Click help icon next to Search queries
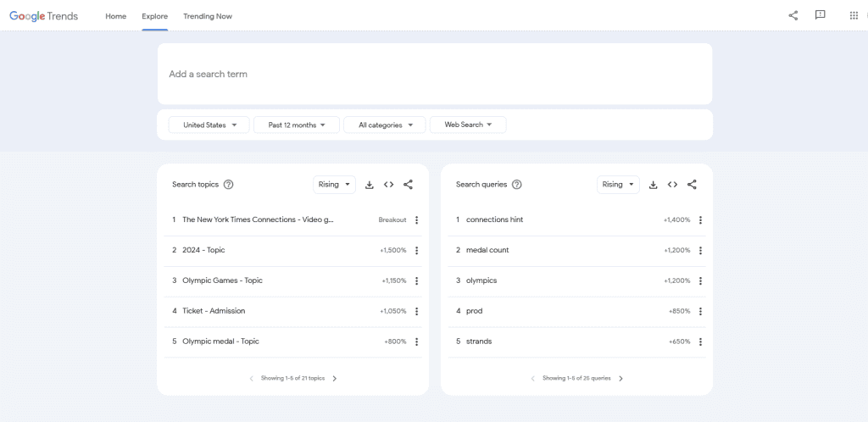 (x=516, y=185)
